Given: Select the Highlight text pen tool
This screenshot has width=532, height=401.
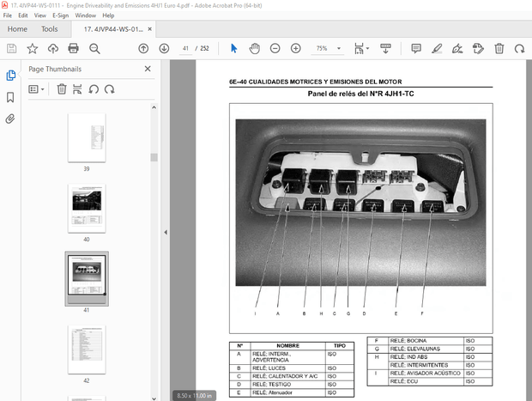Looking at the screenshot, I should [437, 49].
